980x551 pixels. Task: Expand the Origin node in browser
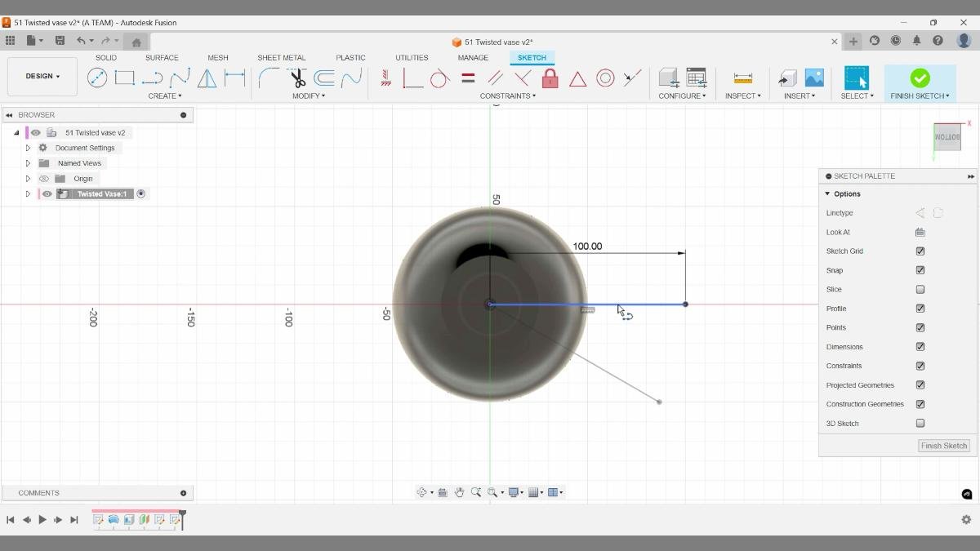pos(28,178)
